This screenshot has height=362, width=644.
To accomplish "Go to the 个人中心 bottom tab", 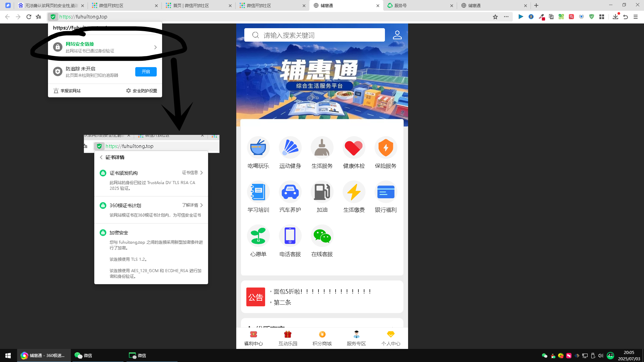I will [391, 338].
